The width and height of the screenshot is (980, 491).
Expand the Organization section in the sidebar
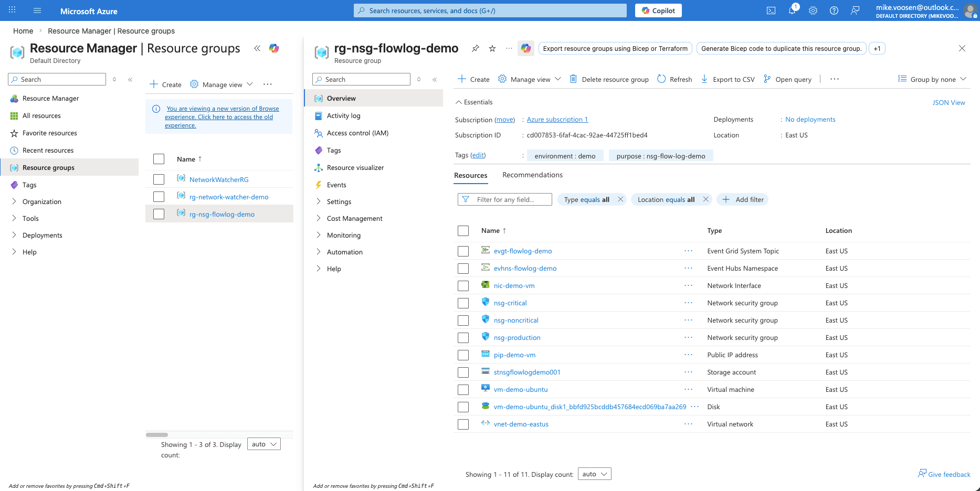click(x=42, y=201)
